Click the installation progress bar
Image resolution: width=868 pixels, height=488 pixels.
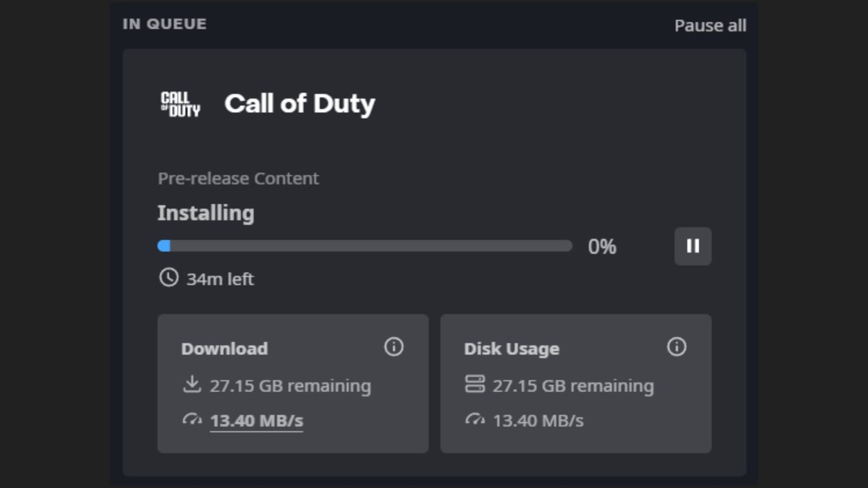pyautogui.click(x=365, y=246)
